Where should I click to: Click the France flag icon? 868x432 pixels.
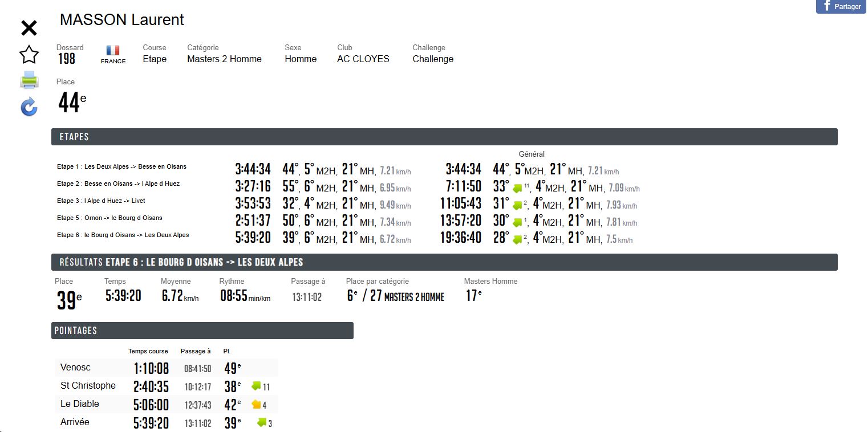pyautogui.click(x=113, y=51)
